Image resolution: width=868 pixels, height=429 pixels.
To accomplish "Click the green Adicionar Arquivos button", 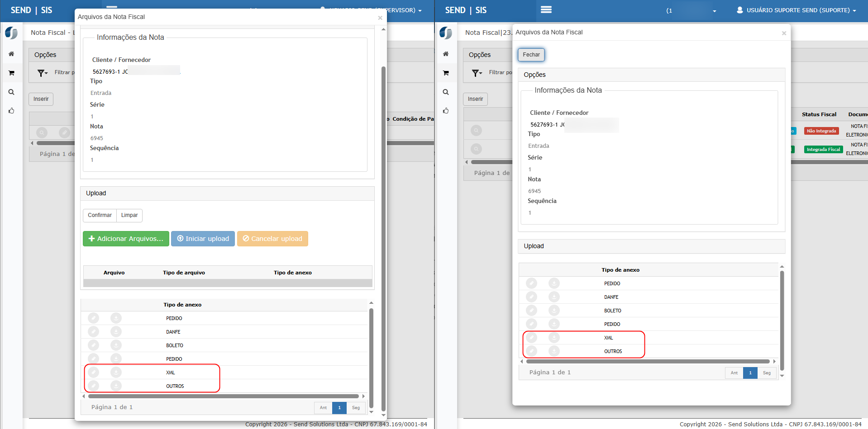I will click(x=126, y=239).
